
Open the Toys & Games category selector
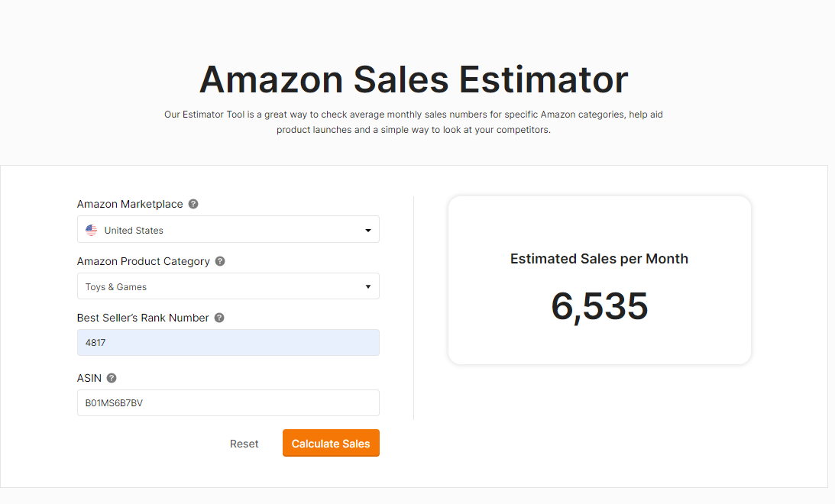click(x=228, y=286)
